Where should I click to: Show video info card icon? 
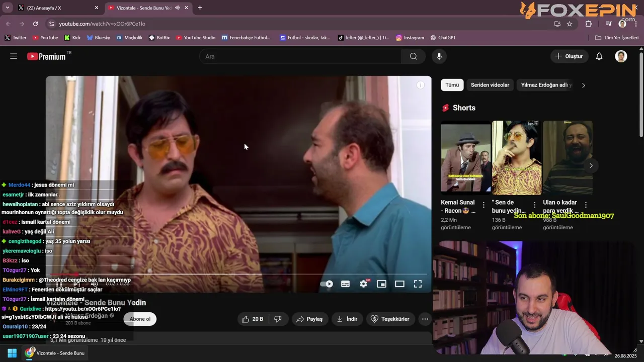[421, 85]
